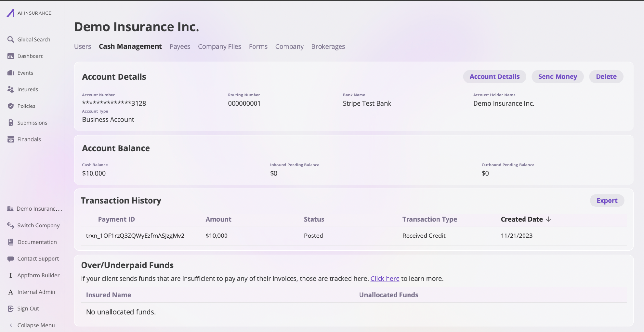Go to the Forms tab
Screen dimensions: 644x332
click(258, 46)
